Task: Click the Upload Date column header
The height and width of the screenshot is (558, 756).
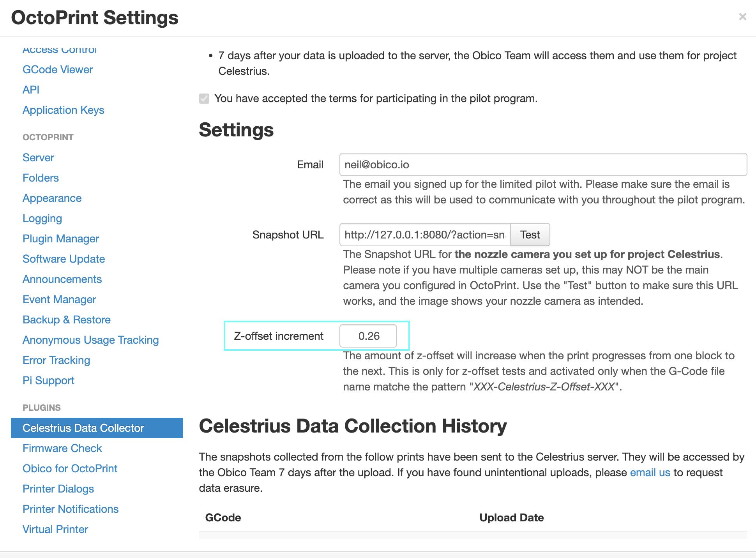Action: coord(511,517)
